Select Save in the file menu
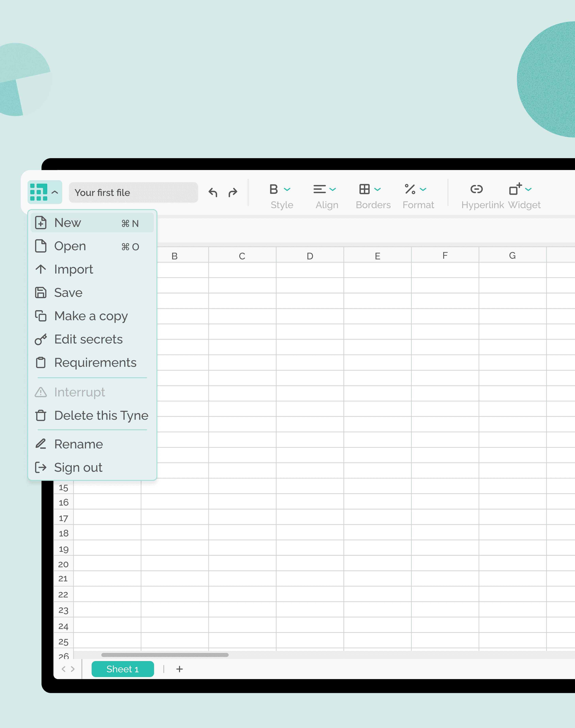The height and width of the screenshot is (728, 575). click(92, 293)
